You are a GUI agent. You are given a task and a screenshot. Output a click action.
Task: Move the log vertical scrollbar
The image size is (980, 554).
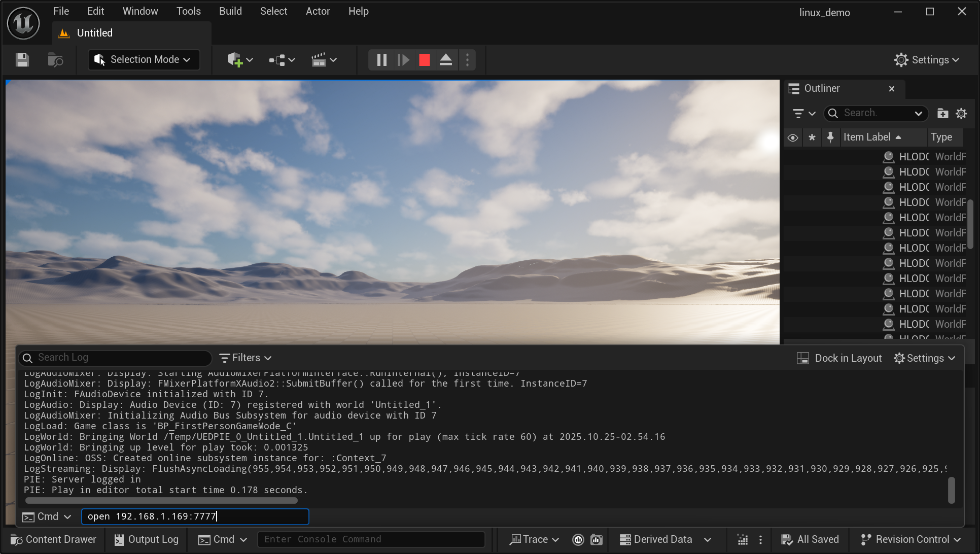(x=952, y=490)
